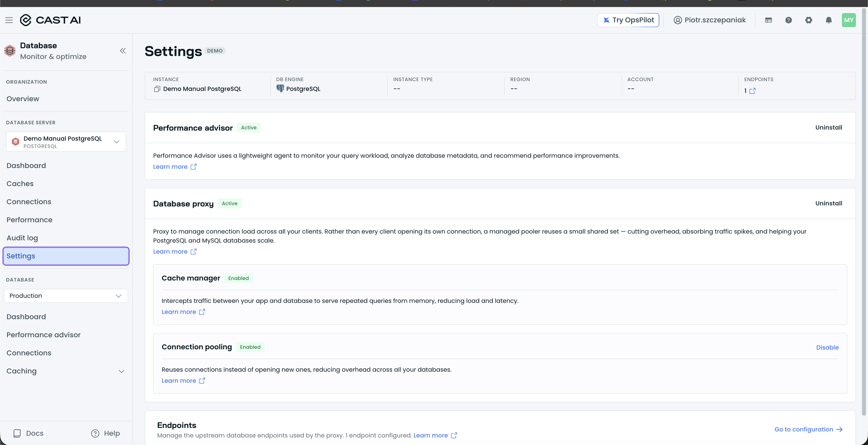Open the endpoints external link icon
The image size is (868, 445).
coord(752,91)
